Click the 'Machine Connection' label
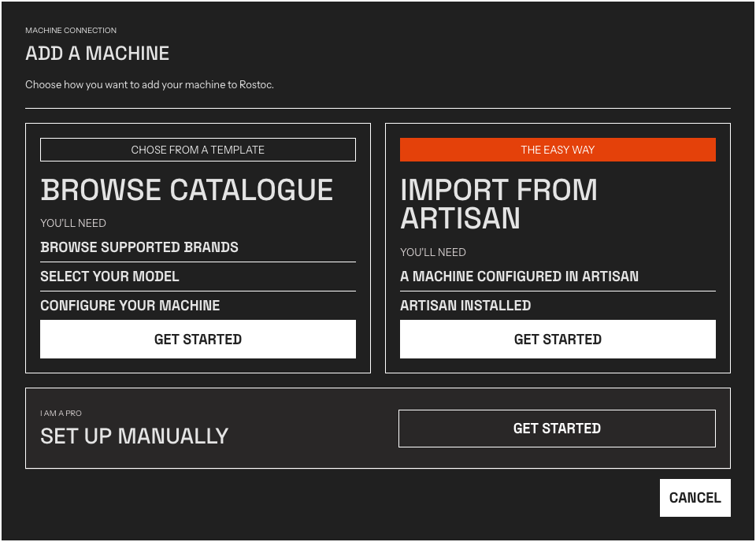The width and height of the screenshot is (756, 542). [71, 31]
